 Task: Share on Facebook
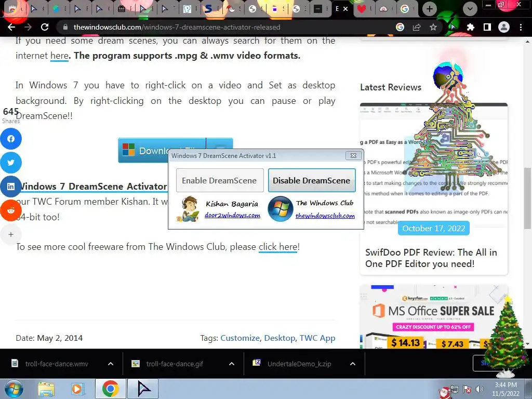click(x=11, y=139)
